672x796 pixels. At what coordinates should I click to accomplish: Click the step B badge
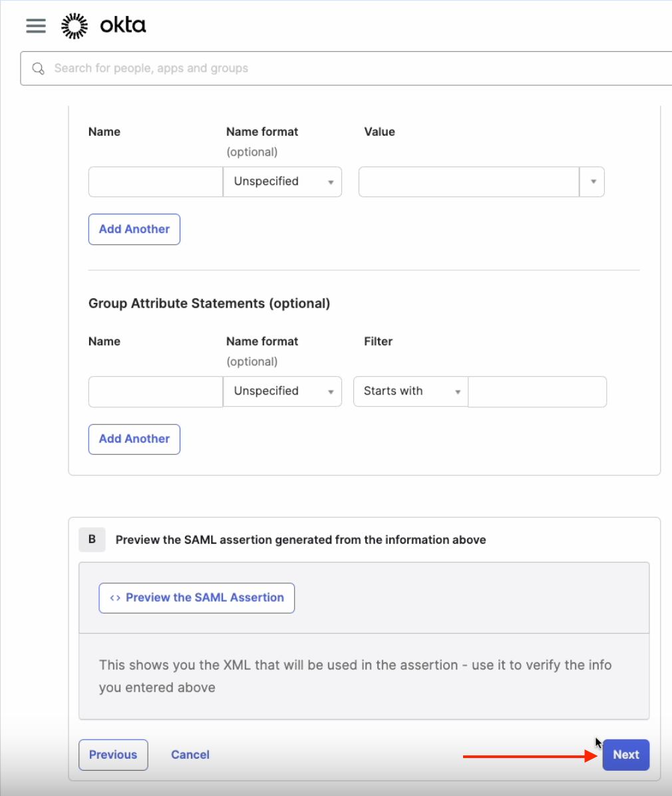click(x=92, y=539)
